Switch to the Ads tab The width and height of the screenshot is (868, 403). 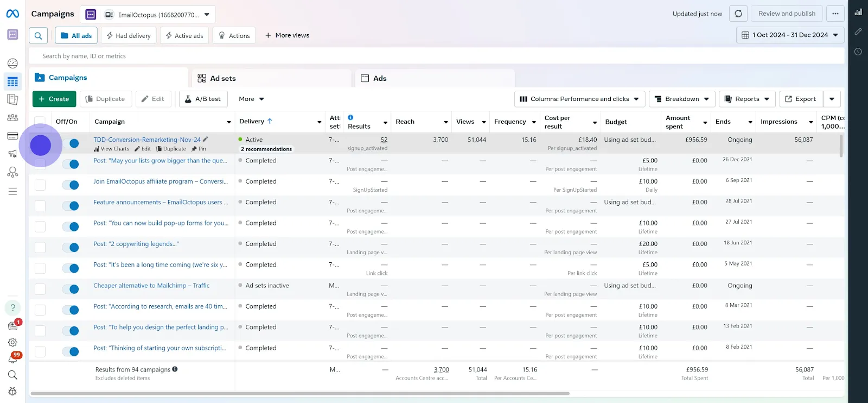(x=380, y=78)
